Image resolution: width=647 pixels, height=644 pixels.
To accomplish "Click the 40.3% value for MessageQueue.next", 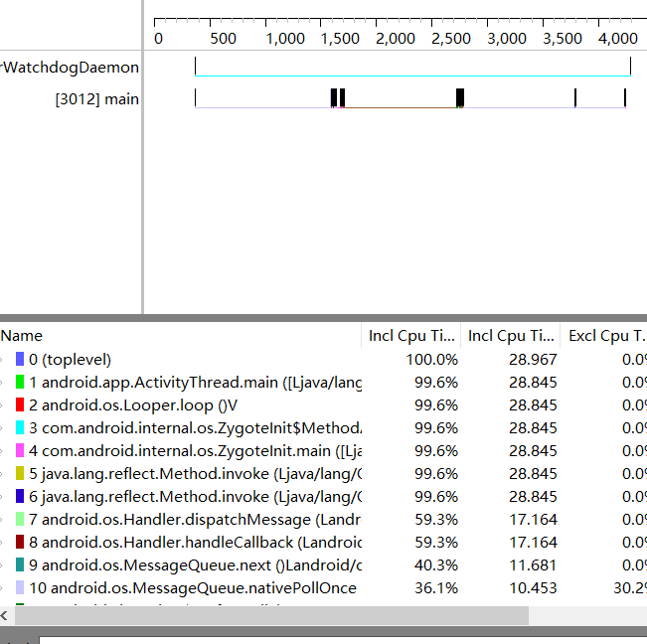I will pos(436,565).
